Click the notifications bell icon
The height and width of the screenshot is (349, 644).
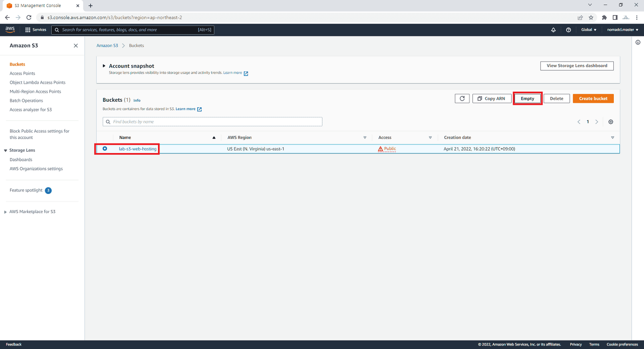click(553, 30)
